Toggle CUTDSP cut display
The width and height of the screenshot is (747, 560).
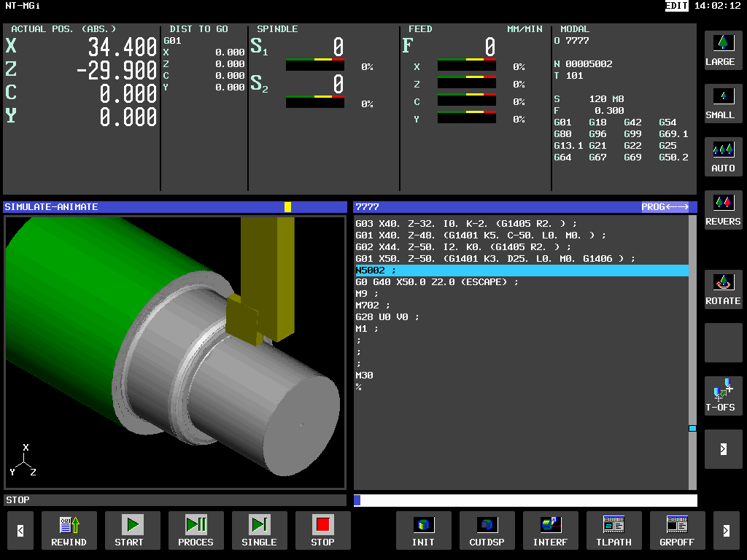pyautogui.click(x=487, y=530)
